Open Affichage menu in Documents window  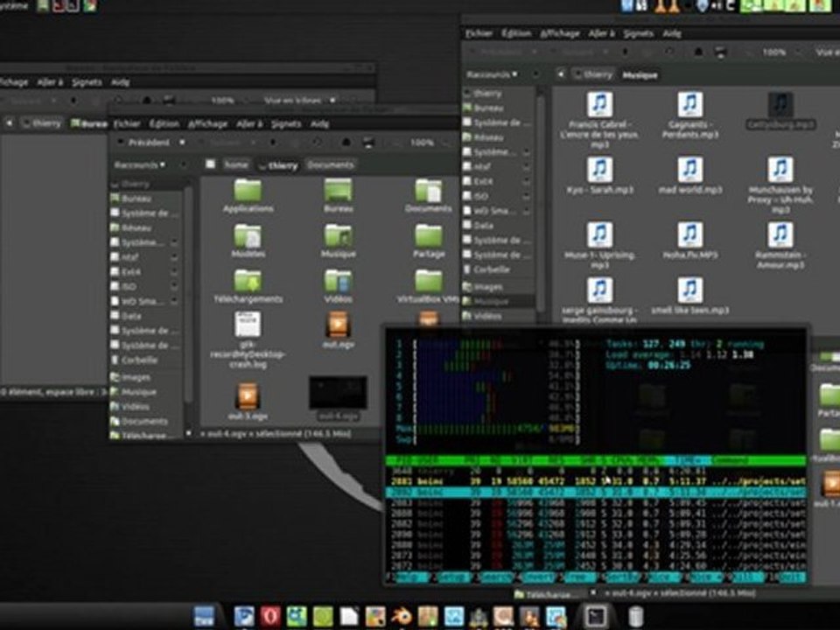(208, 124)
